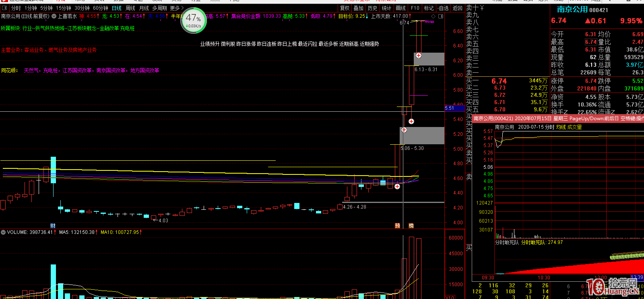Expand the 更多 periods menu
The image size is (644, 299).
tap(176, 8)
